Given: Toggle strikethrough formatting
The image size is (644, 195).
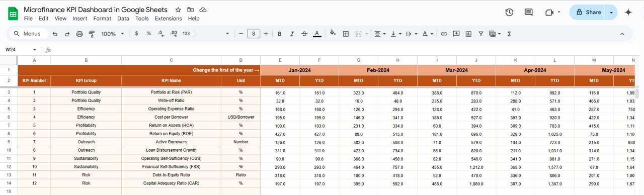Looking at the screenshot, I should (x=304, y=34).
